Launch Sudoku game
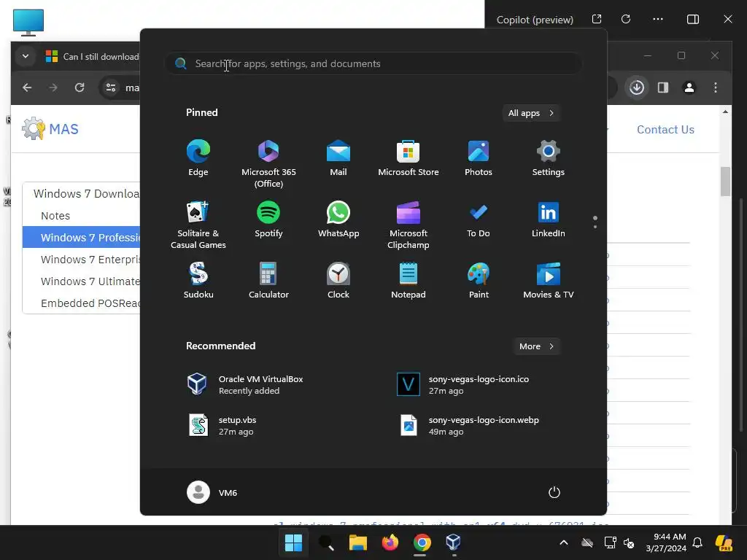747x560 pixels. tap(198, 281)
